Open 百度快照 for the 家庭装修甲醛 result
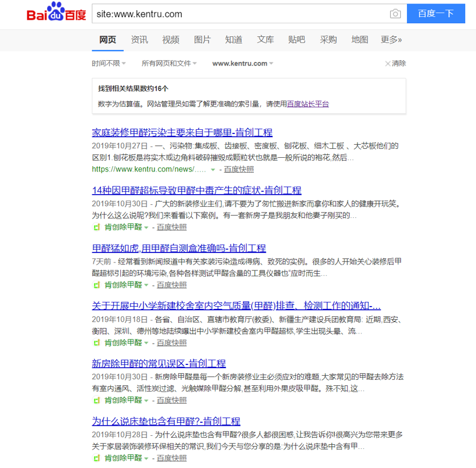This screenshot has height=468, width=476. pos(239,169)
